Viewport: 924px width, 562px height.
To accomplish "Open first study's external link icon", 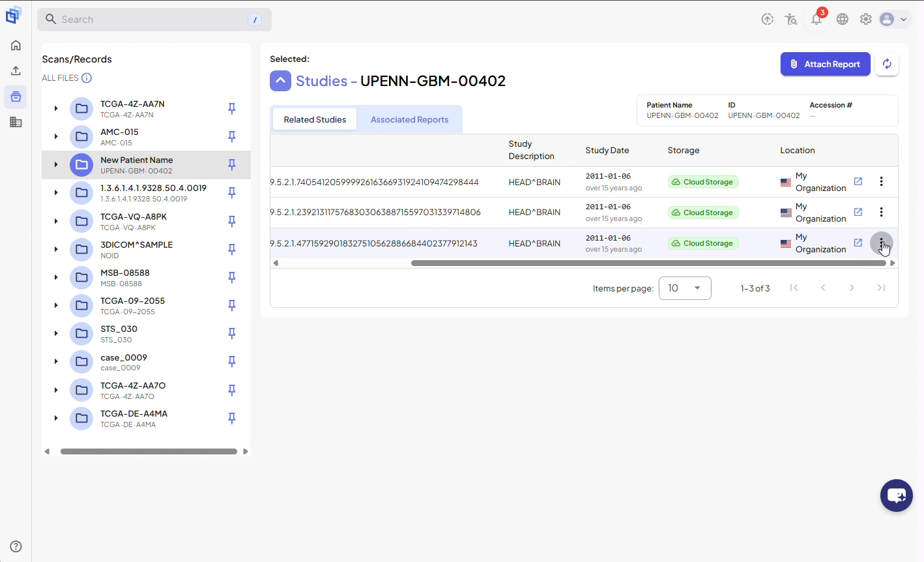I will click(858, 181).
